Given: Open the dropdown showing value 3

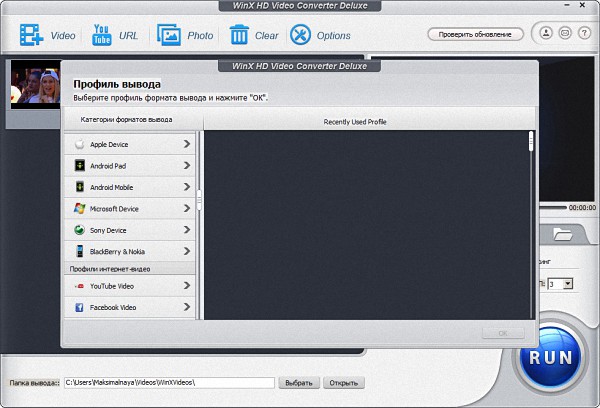Looking at the screenshot, I should (x=567, y=284).
